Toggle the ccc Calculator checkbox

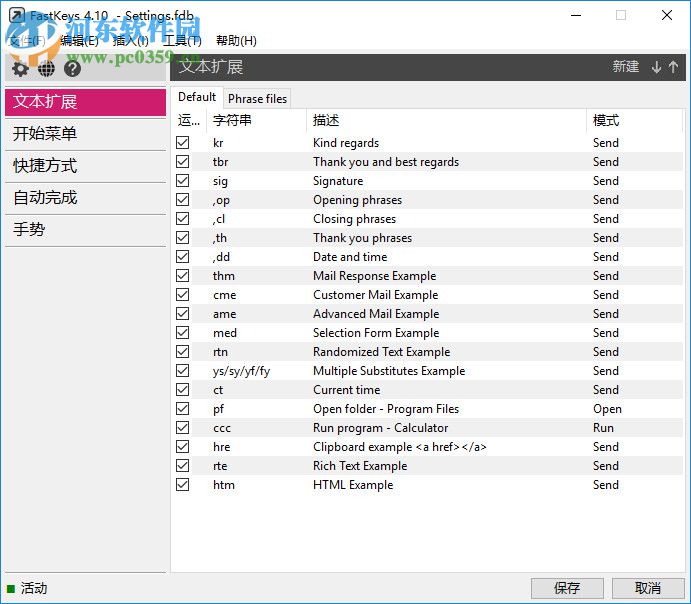(182, 427)
